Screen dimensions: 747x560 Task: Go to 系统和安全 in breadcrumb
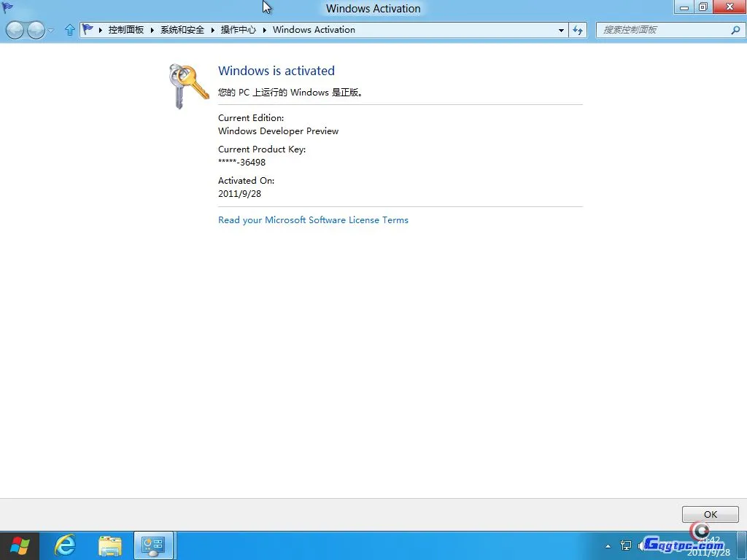click(x=182, y=30)
